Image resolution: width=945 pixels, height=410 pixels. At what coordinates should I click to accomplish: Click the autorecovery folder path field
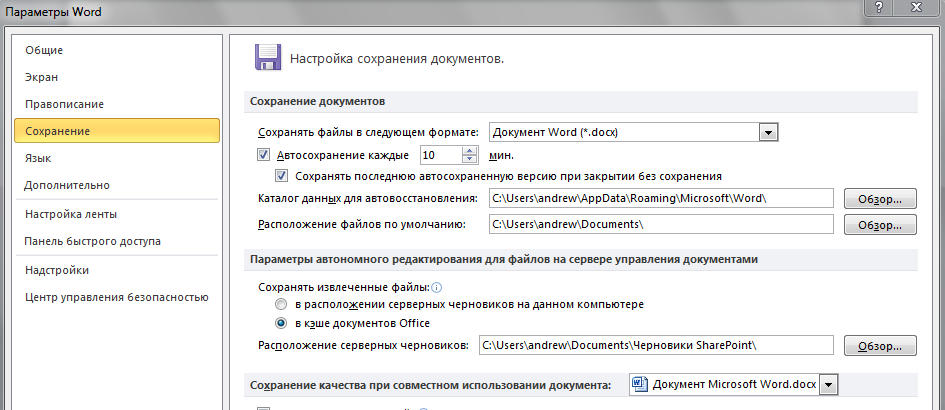coord(661,198)
